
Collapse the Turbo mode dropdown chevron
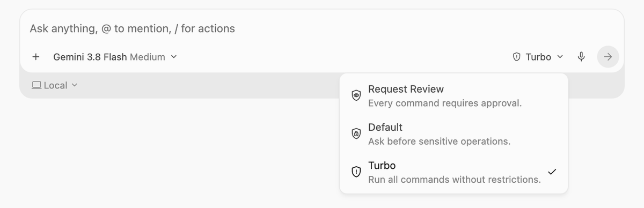tap(560, 57)
